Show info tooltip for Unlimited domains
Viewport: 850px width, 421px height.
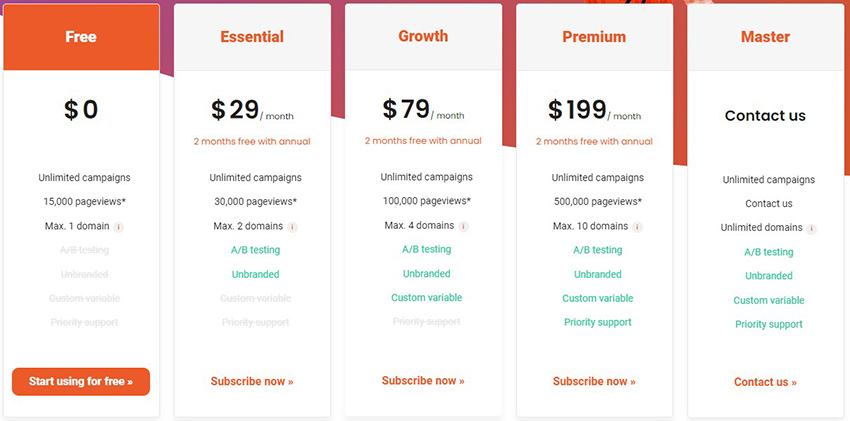pos(812,229)
